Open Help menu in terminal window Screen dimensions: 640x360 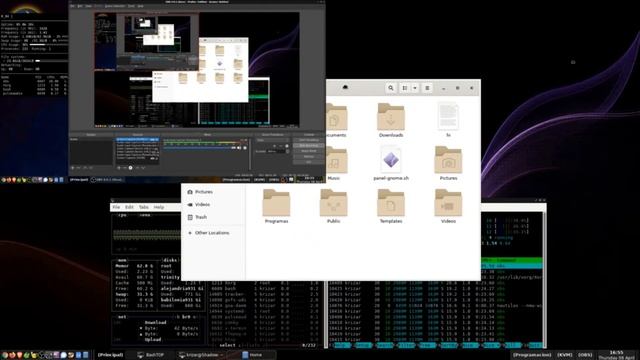tap(159, 207)
